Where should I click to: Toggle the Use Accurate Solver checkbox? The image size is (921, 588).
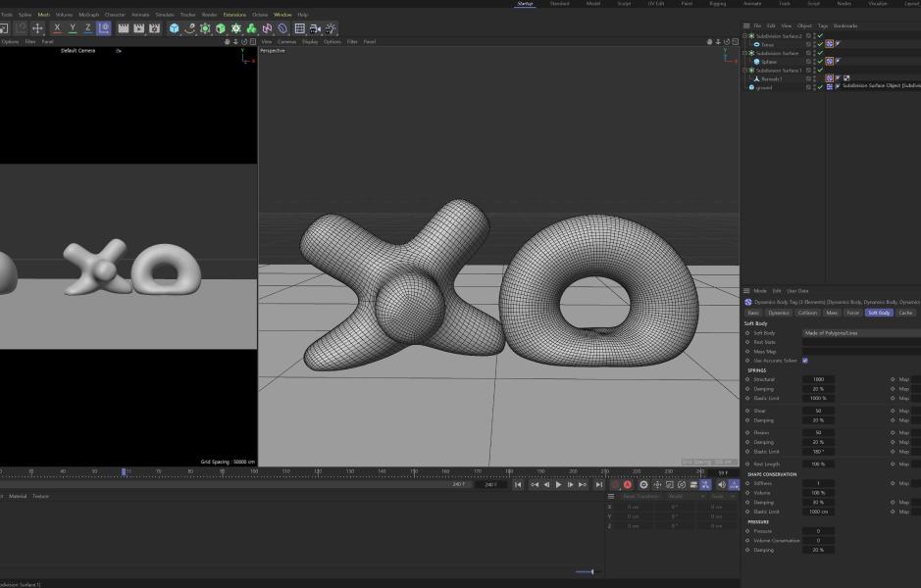[805, 361]
